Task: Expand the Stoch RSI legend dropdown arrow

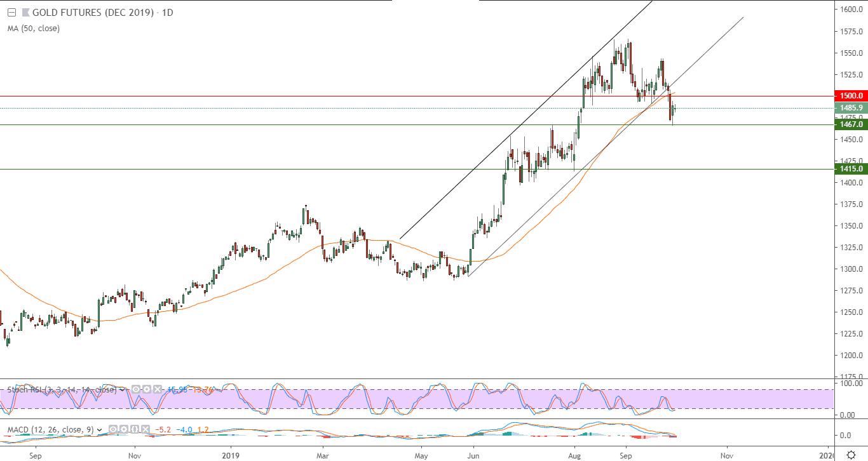Action: coord(123,390)
